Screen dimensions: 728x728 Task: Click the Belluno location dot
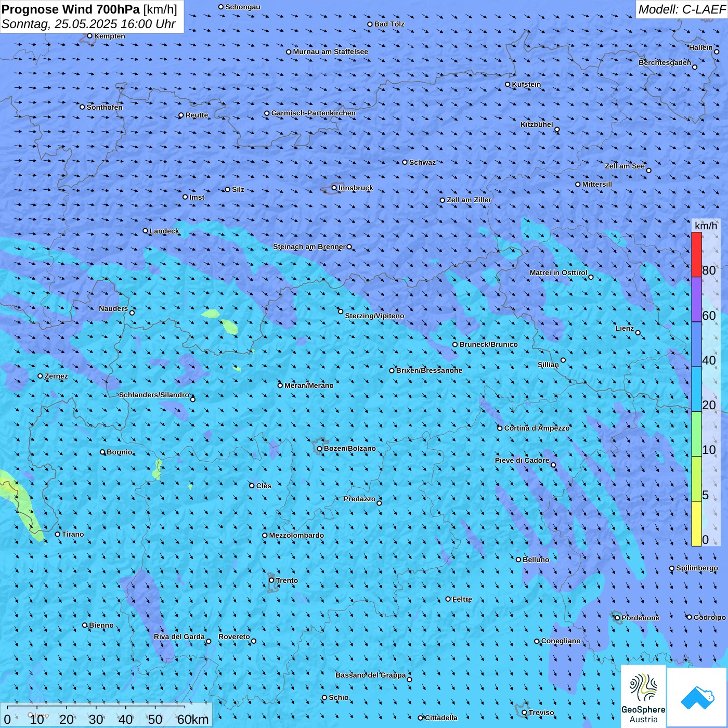click(x=518, y=560)
